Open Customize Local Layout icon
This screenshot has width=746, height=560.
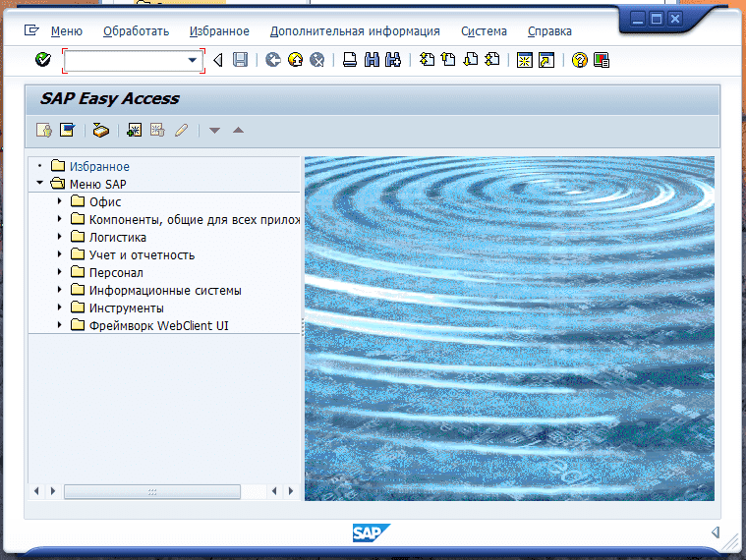602,60
